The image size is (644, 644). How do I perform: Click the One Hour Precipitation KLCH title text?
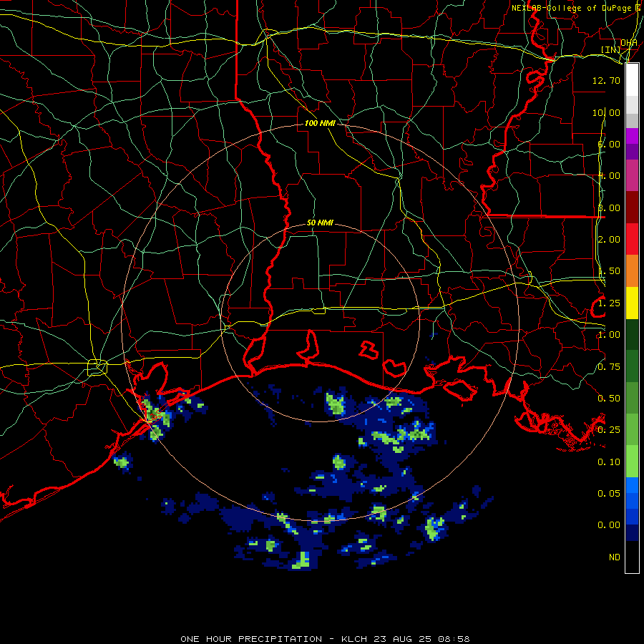(x=325, y=639)
